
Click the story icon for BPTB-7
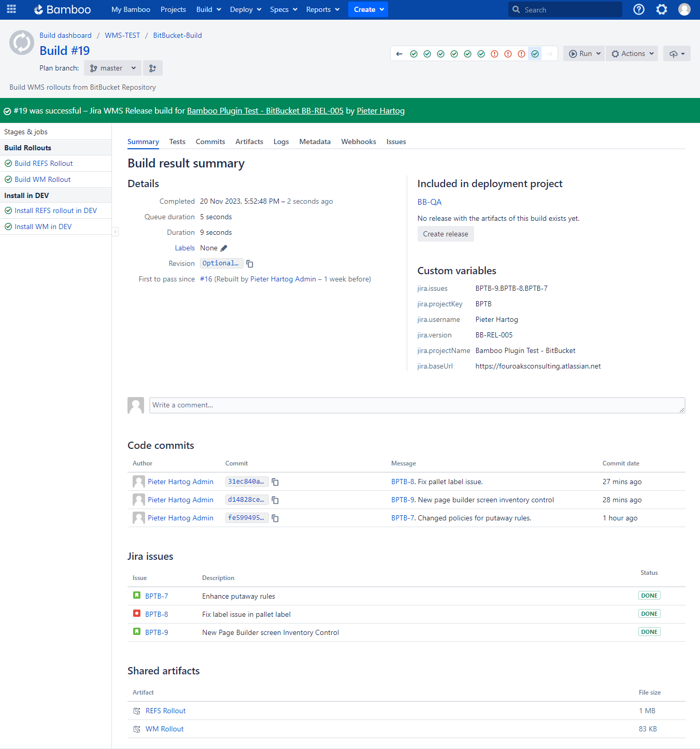click(x=137, y=596)
